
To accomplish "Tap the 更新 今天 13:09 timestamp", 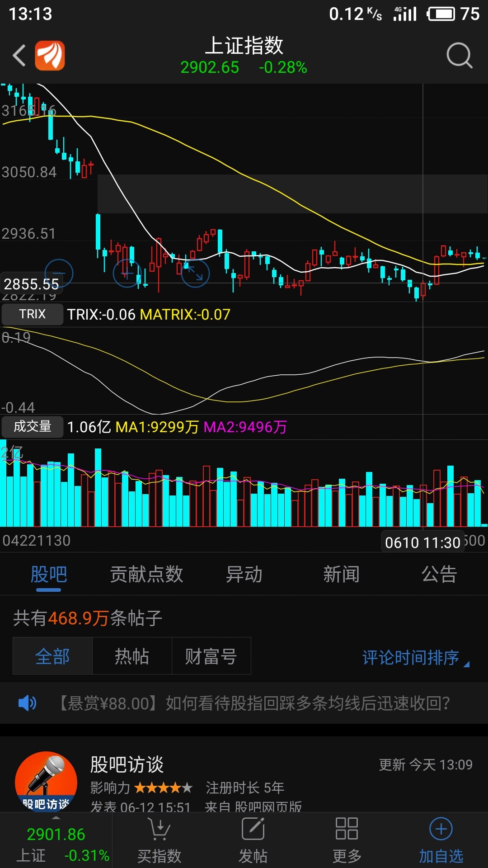I will point(426,765).
